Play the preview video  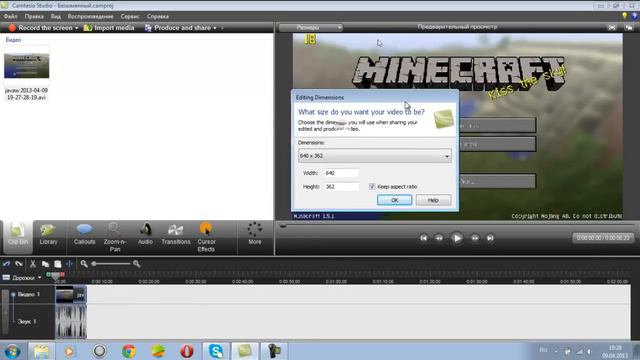457,238
